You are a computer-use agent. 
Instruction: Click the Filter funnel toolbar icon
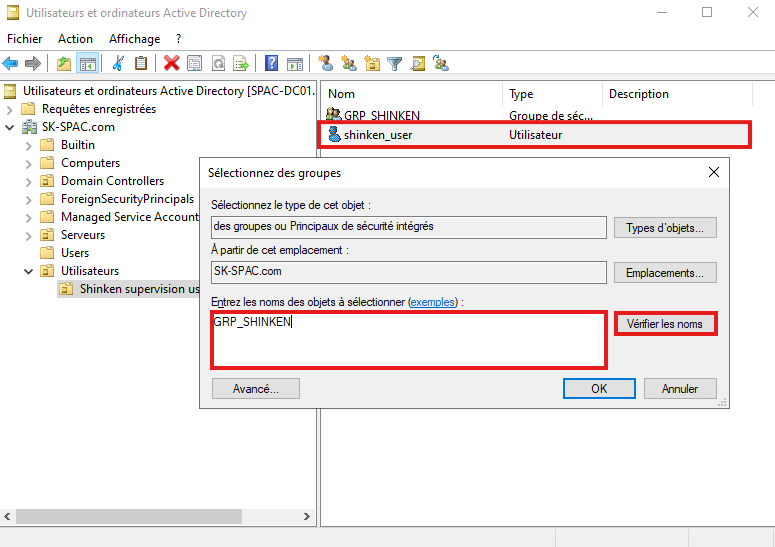[x=395, y=64]
